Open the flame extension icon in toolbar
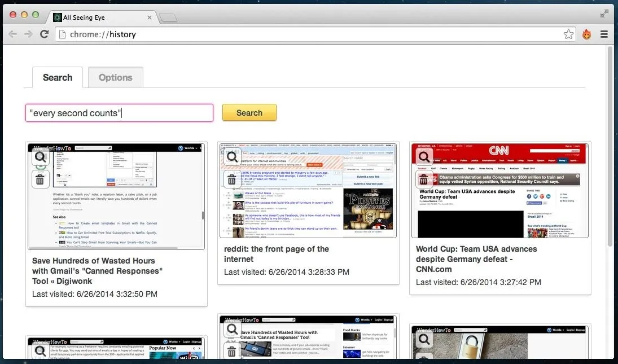This screenshot has height=364, width=618. coord(587,34)
